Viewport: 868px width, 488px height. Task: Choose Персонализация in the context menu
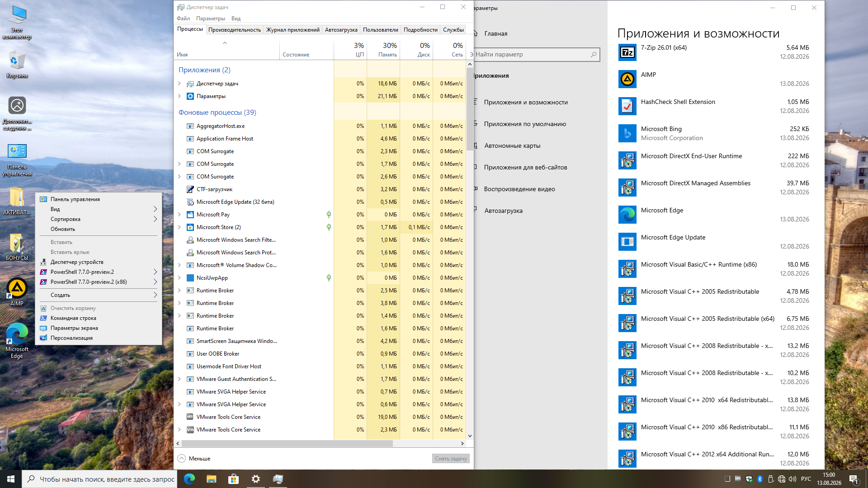[x=99, y=338]
